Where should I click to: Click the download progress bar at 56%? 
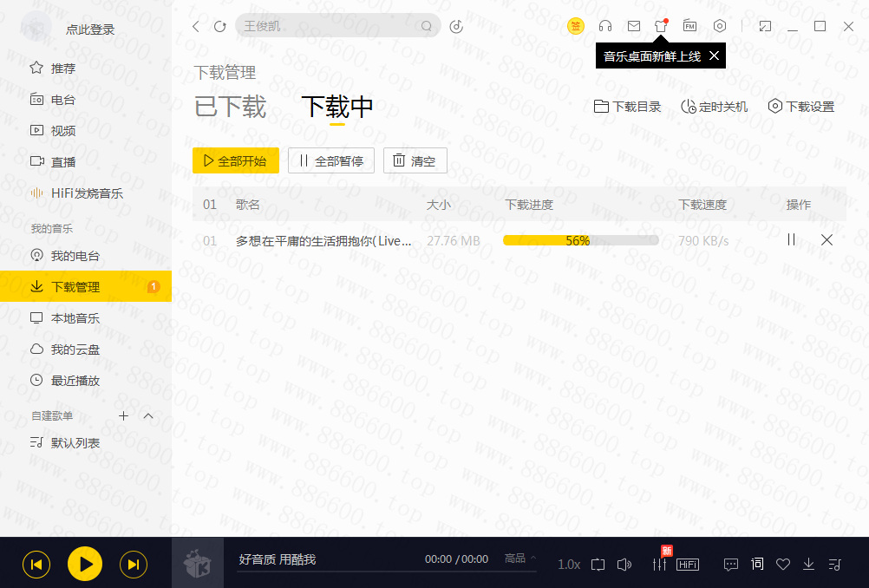pos(581,240)
